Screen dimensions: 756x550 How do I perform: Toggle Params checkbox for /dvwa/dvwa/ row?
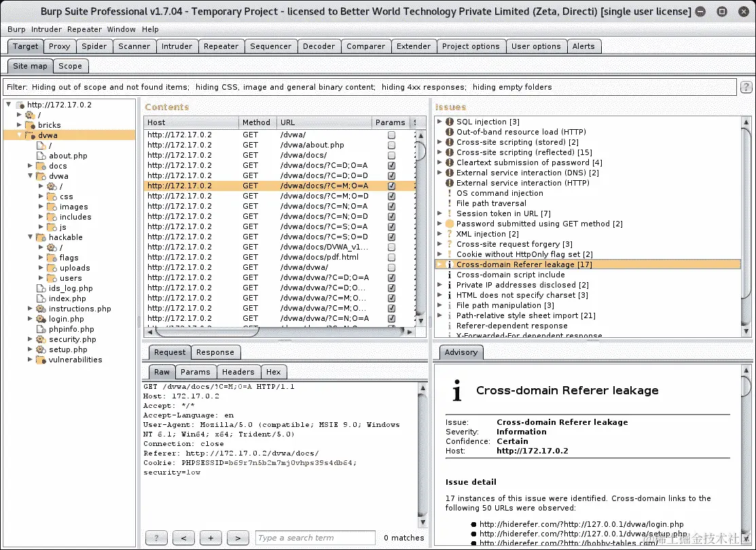tap(391, 267)
